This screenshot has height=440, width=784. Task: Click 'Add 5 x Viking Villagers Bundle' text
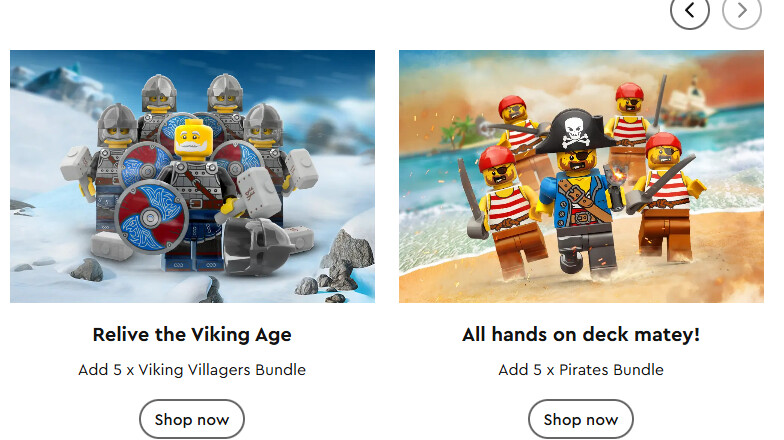(x=192, y=370)
